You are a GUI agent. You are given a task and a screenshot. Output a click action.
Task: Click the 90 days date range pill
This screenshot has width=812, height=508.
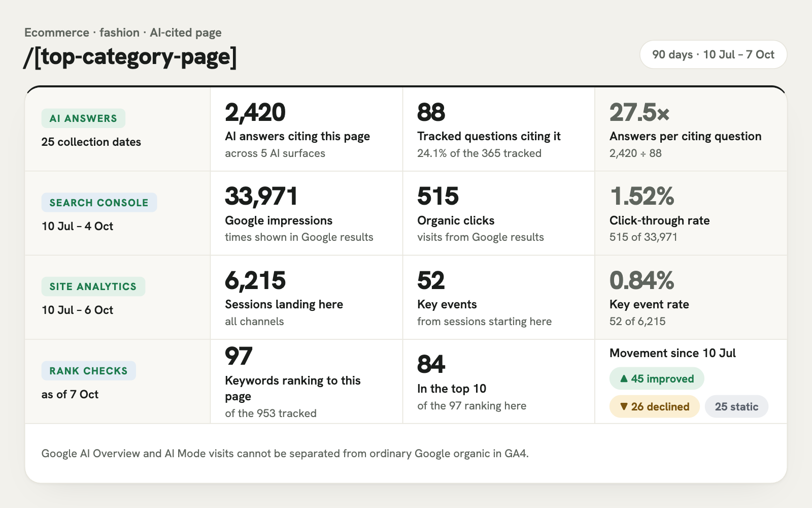pyautogui.click(x=713, y=54)
